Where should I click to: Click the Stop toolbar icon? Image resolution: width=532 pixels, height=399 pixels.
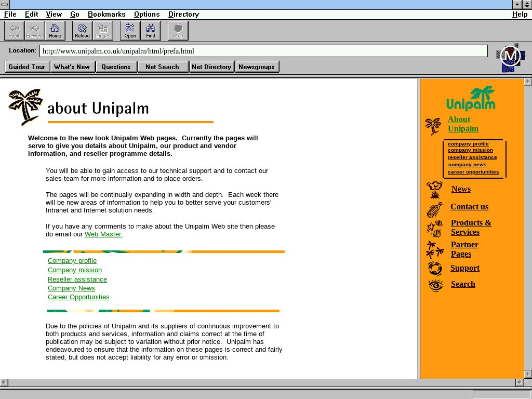(178, 31)
